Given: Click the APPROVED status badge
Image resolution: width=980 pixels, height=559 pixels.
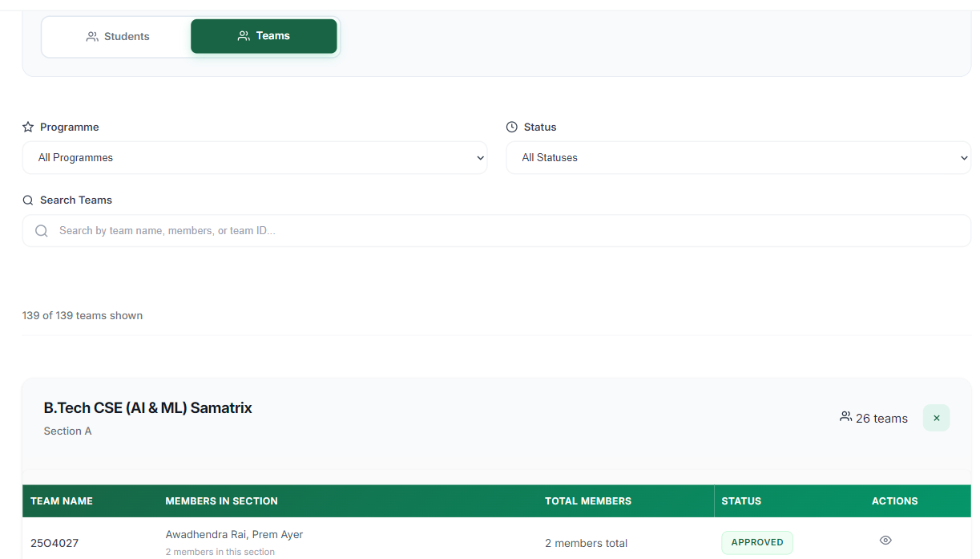Looking at the screenshot, I should coord(756,542).
